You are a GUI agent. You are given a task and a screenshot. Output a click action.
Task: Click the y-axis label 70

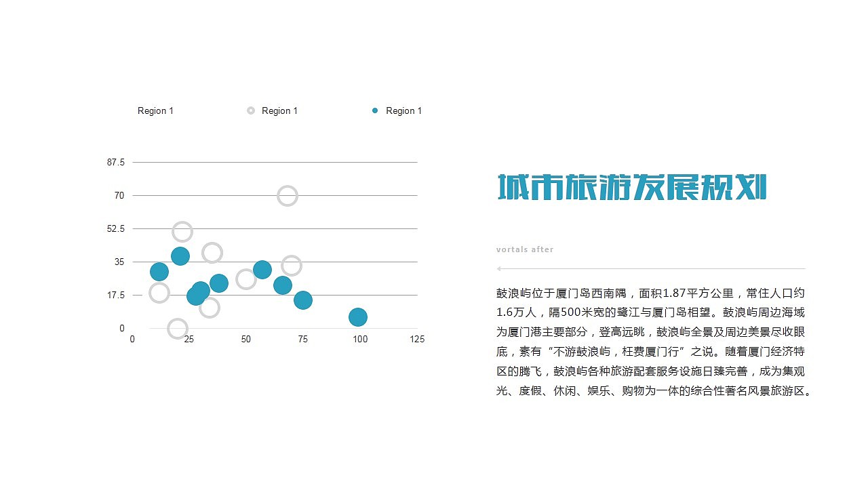coord(119,195)
